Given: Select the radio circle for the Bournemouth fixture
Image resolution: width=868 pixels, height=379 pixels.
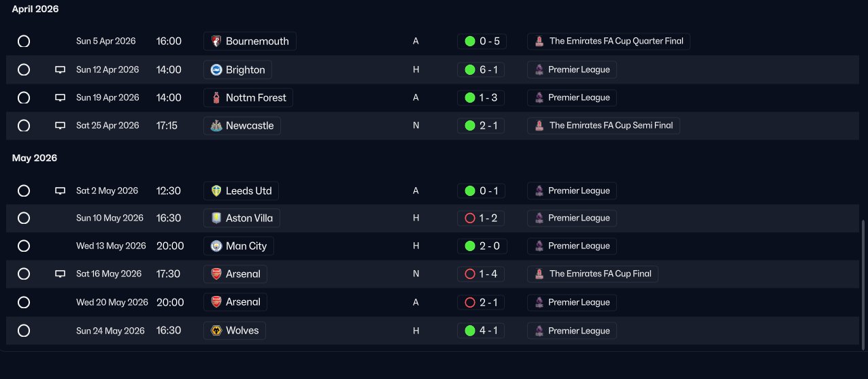Looking at the screenshot, I should click(24, 42).
